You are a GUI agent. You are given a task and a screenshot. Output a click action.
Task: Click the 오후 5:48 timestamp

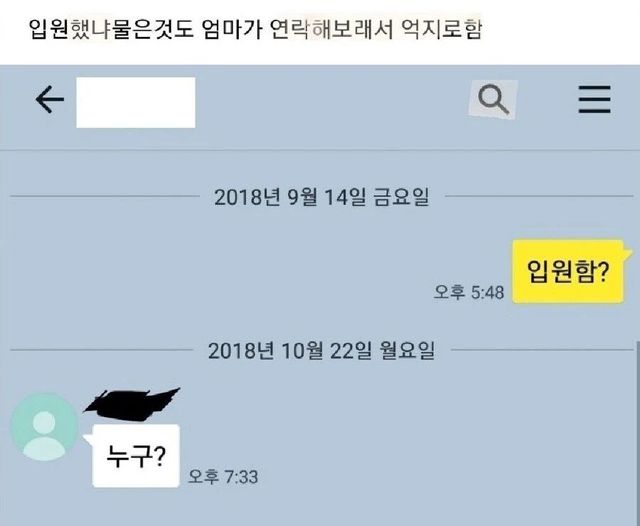pos(469,292)
